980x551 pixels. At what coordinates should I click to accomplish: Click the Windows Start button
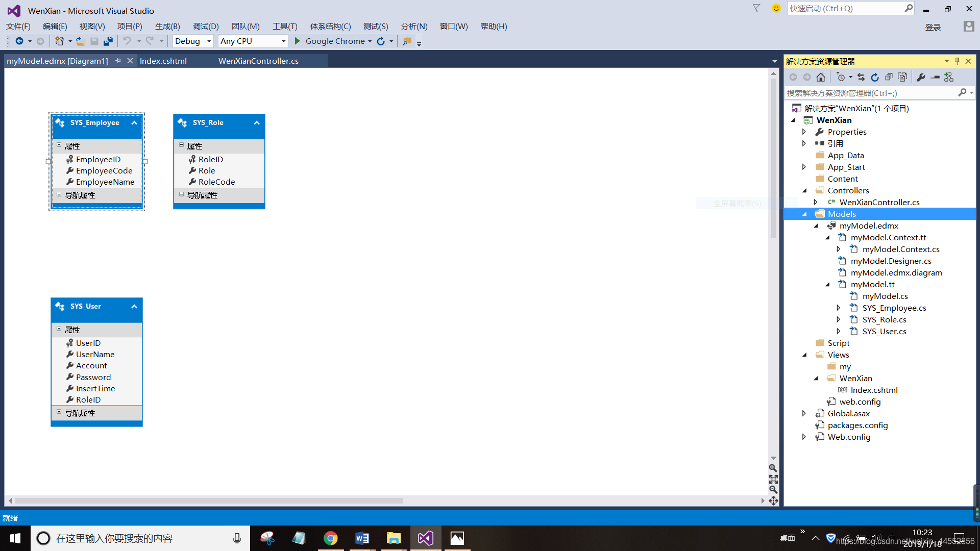(15, 538)
